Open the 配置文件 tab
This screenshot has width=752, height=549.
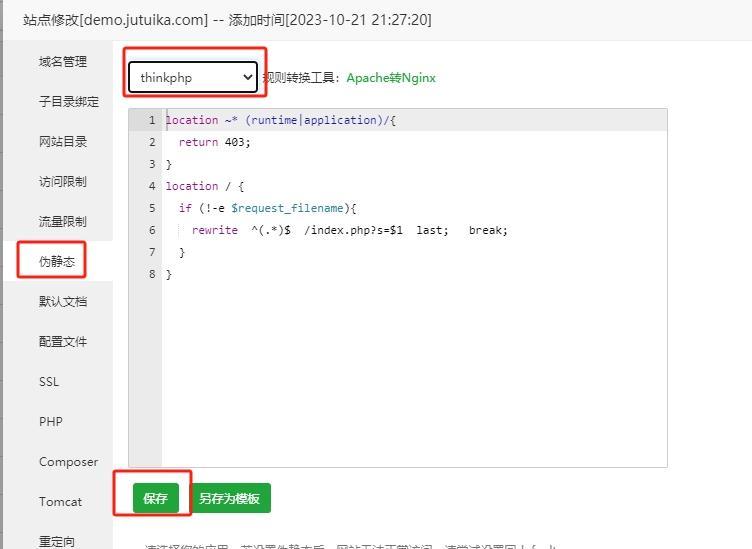pos(62,341)
